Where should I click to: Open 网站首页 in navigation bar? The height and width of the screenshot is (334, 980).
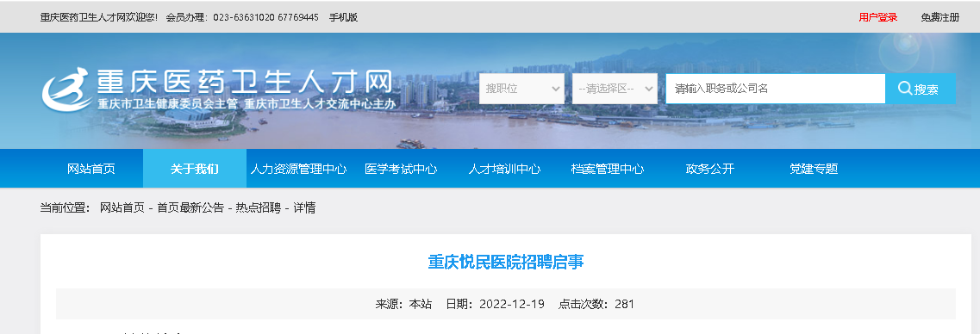pyautogui.click(x=91, y=169)
